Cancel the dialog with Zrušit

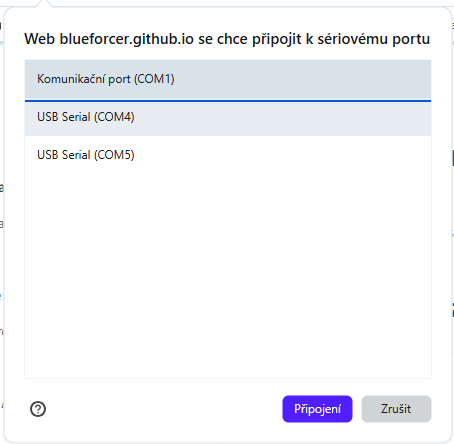396,409
